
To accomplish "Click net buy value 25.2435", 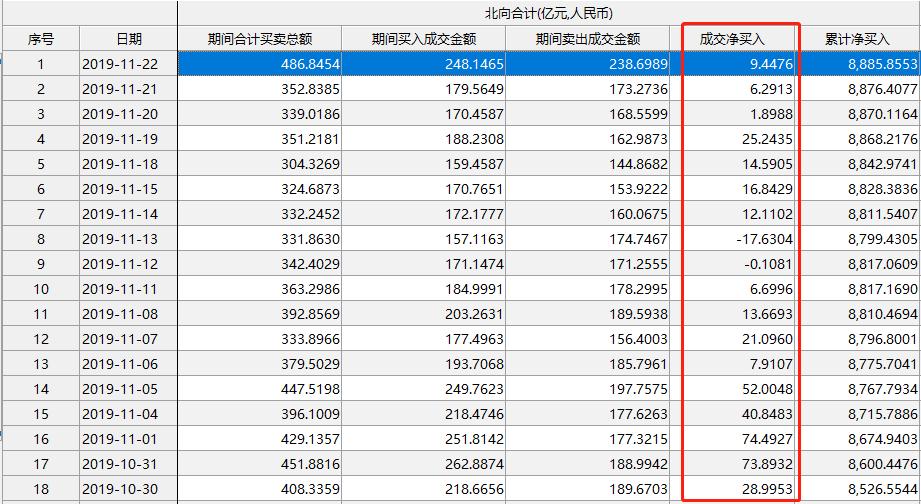I will (x=732, y=139).
